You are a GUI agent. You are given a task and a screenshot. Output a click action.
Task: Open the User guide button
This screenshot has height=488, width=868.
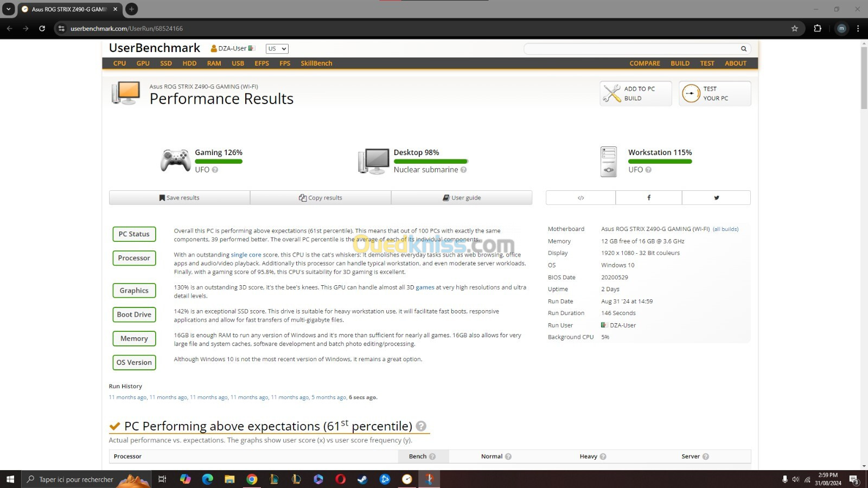point(462,198)
